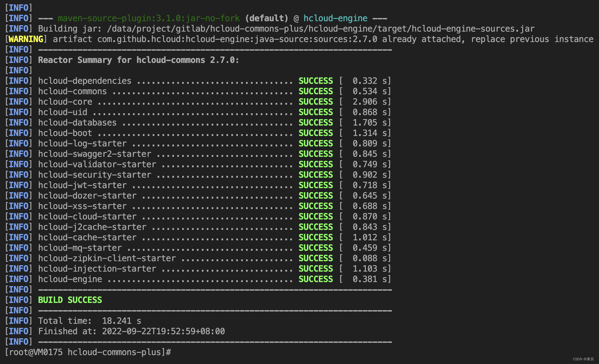Click the hcloud-dependencies module name
Viewport: 599px width, 364px height.
tap(85, 81)
